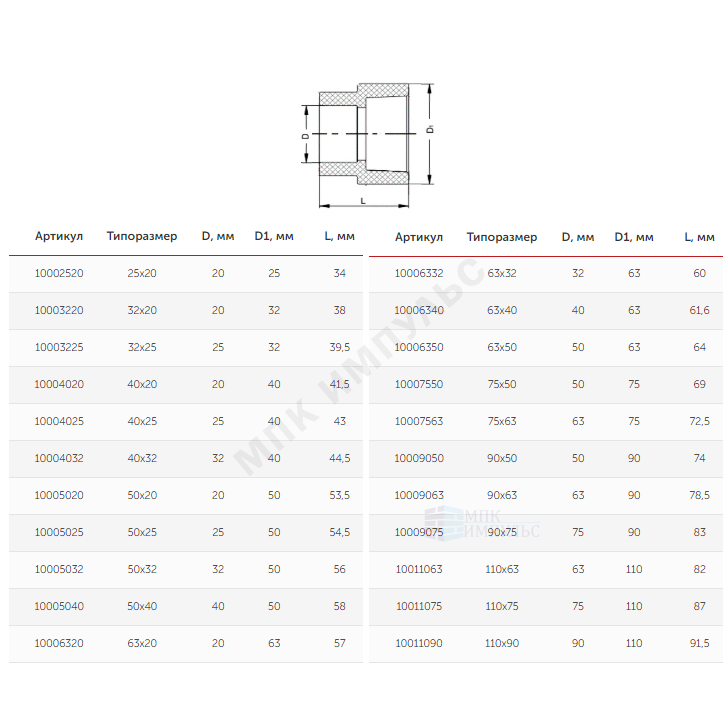This screenshot has height=728, width=728.
Task: Click size value 110x75
Action: coord(502,606)
